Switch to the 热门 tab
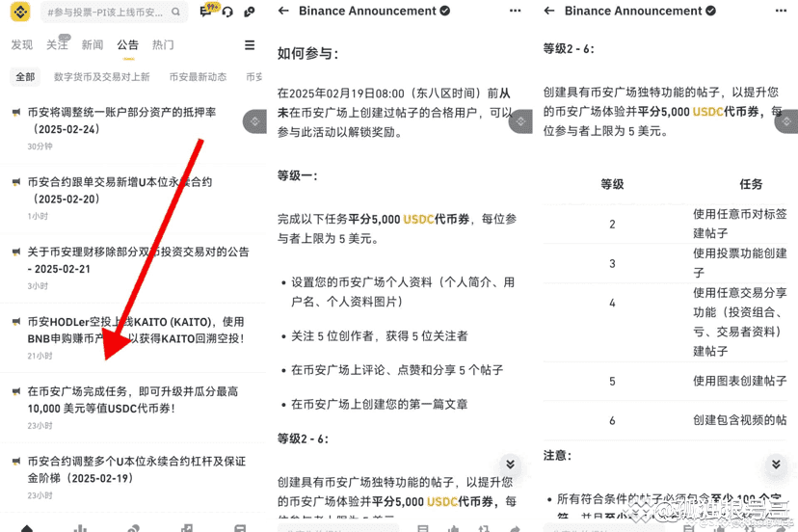The width and height of the screenshot is (798, 532). click(x=163, y=44)
